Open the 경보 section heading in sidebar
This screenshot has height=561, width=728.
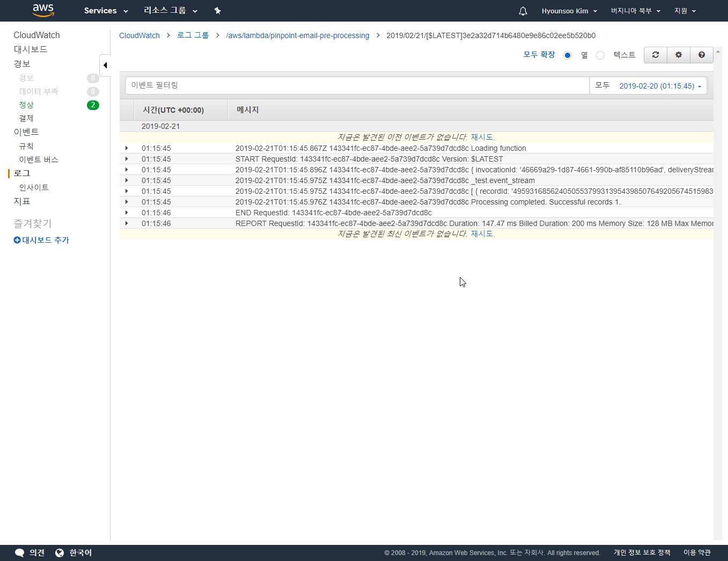pos(22,64)
